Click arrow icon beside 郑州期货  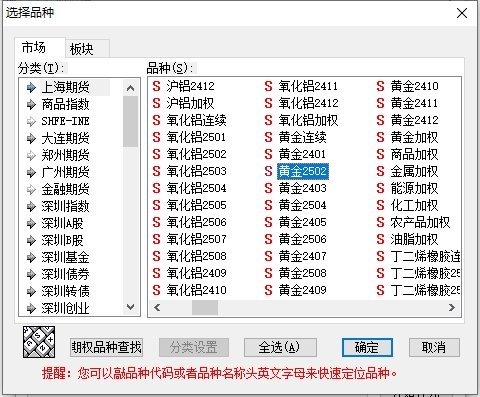[31, 155]
